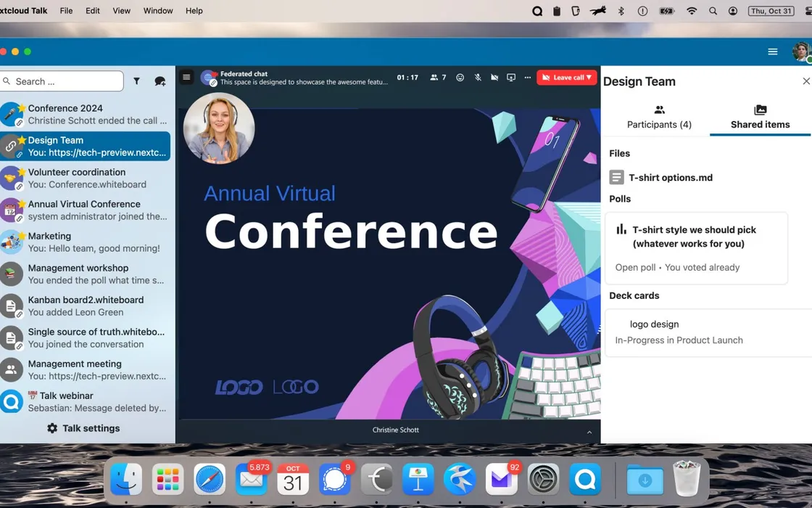Image resolution: width=812 pixels, height=508 pixels.
Task: Click the Thu, Oct 31 date
Action: pos(771,11)
